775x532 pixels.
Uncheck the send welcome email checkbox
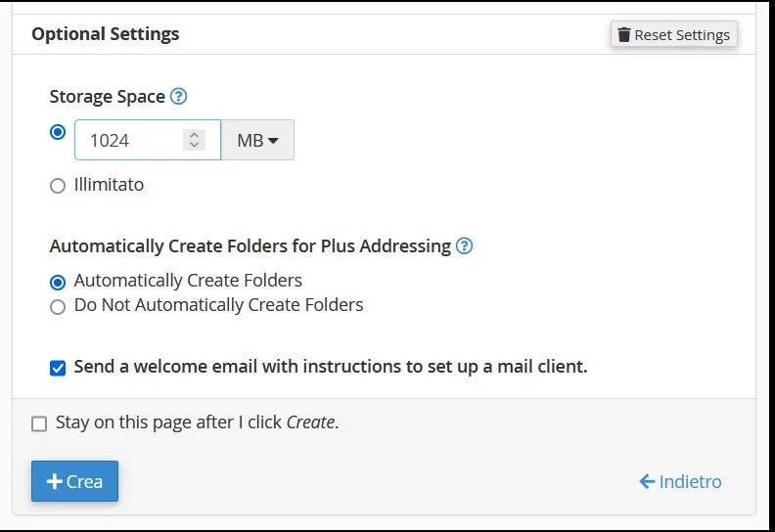coord(58,369)
